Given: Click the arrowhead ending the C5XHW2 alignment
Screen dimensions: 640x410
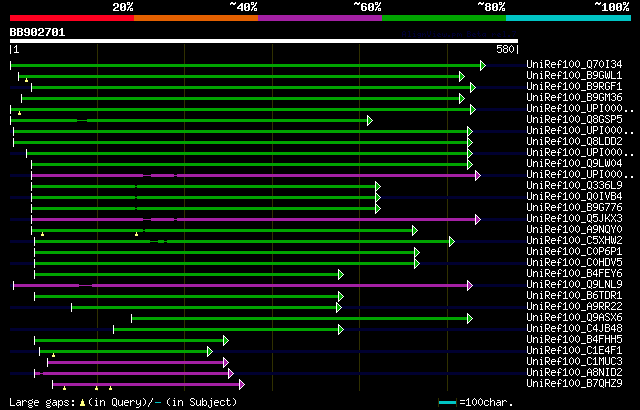Looking at the screenshot, I should click(451, 242).
